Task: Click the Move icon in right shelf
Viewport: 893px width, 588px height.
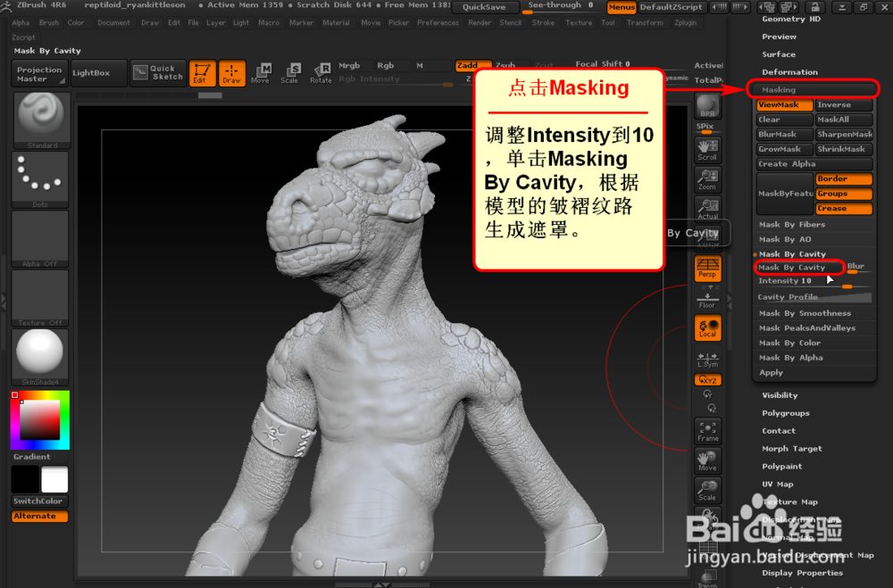Action: point(708,460)
